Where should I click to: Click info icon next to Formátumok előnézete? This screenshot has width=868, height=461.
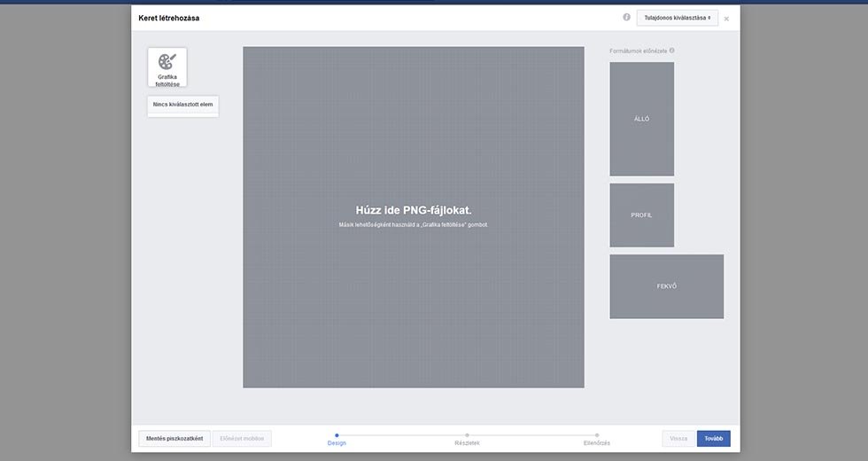click(672, 51)
